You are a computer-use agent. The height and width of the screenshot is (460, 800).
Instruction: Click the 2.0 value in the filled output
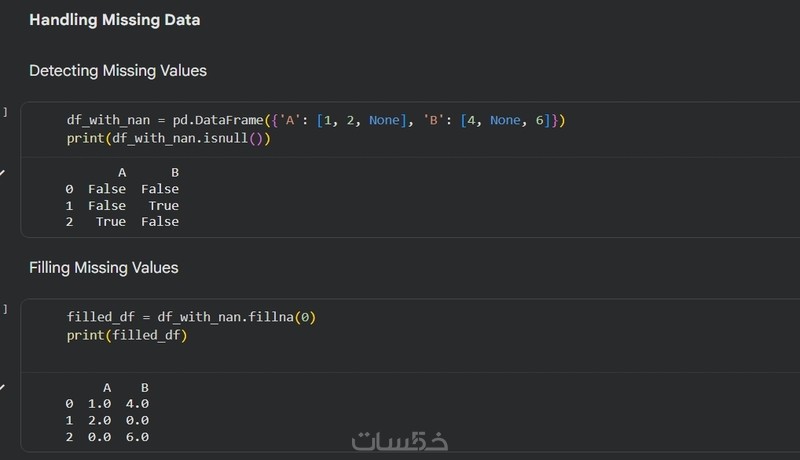pyautogui.click(x=101, y=420)
